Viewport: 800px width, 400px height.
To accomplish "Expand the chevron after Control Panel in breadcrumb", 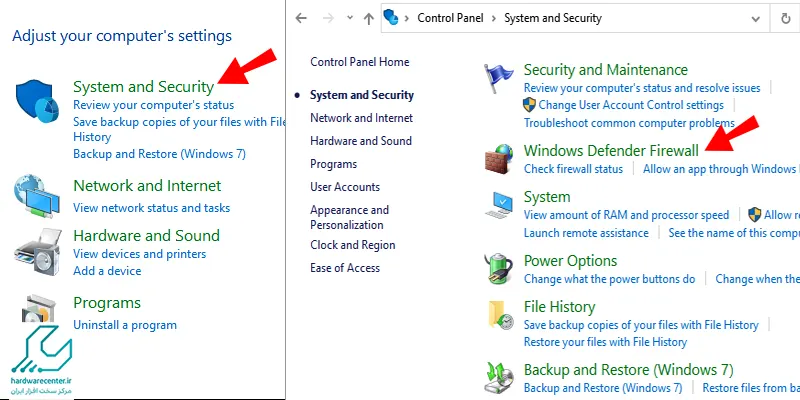I will pos(494,18).
